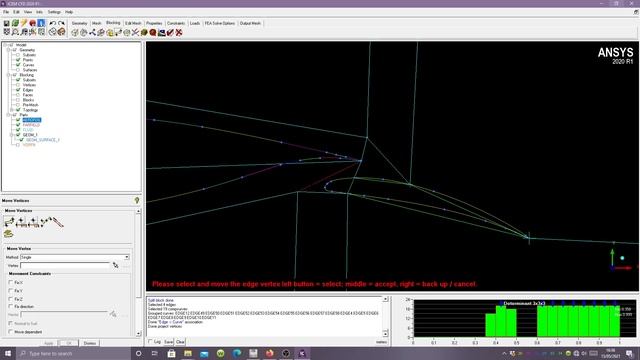Switch to the Geometry tab
Image resolution: width=640 pixels, height=360 pixels.
[x=80, y=23]
